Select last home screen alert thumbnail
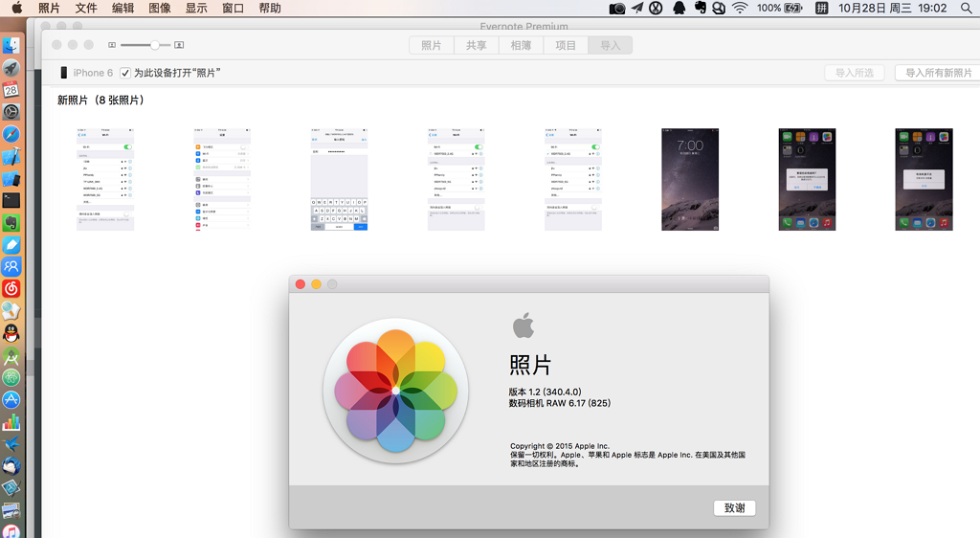This screenshot has height=538, width=980. (924, 179)
